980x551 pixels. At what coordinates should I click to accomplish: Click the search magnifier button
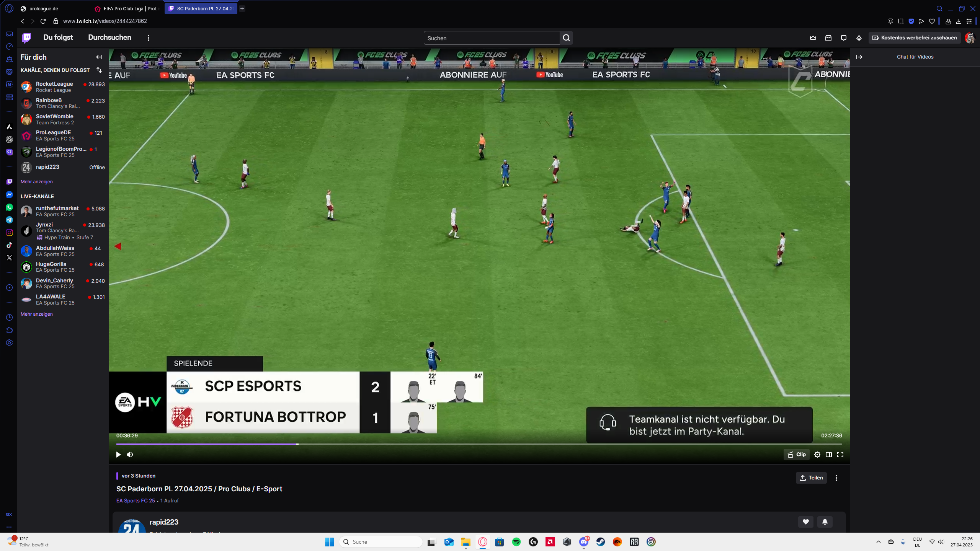(x=567, y=38)
